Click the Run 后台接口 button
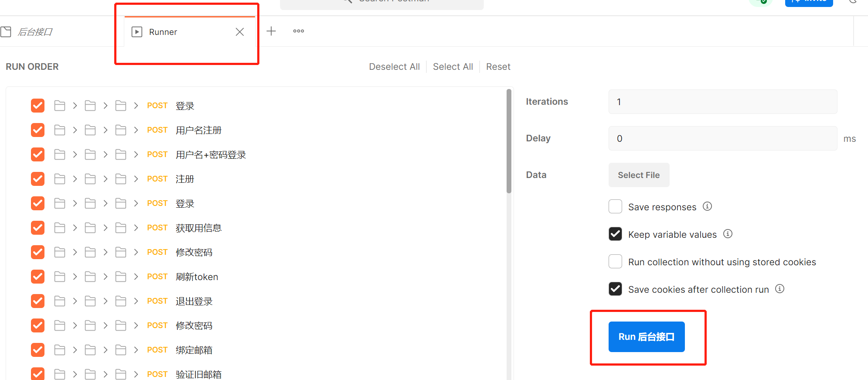This screenshot has height=380, width=868. (647, 337)
